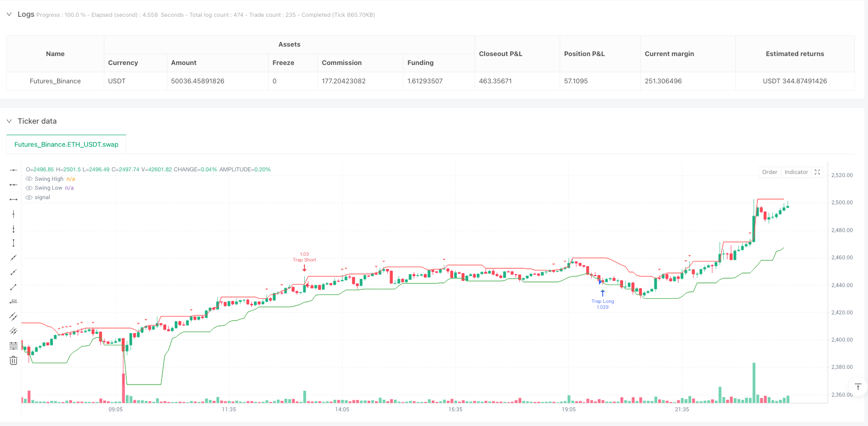Hide the Swing Low indicator

coord(29,188)
